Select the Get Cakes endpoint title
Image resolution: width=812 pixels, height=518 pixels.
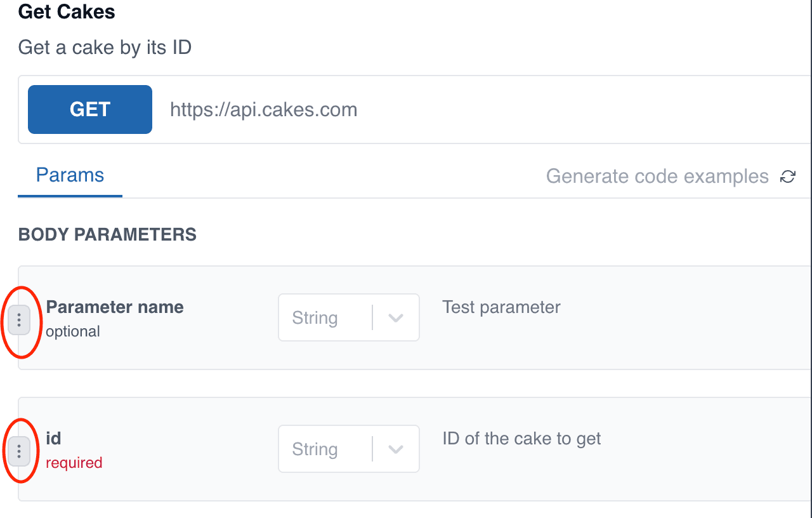[67, 11]
